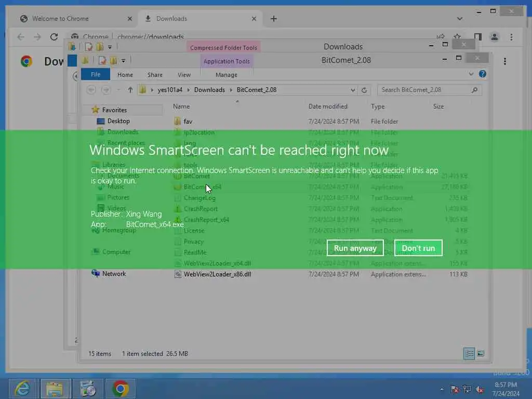Sort files by Date modified column
This screenshot has width=532, height=399.
click(x=328, y=107)
